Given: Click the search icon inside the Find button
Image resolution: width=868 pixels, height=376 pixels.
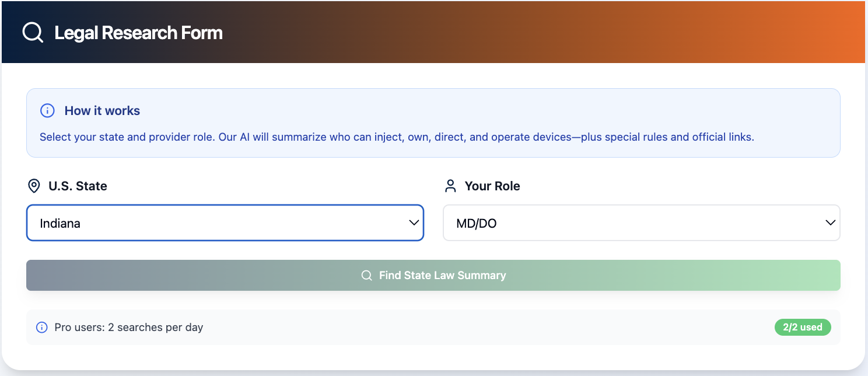Looking at the screenshot, I should coord(367,276).
